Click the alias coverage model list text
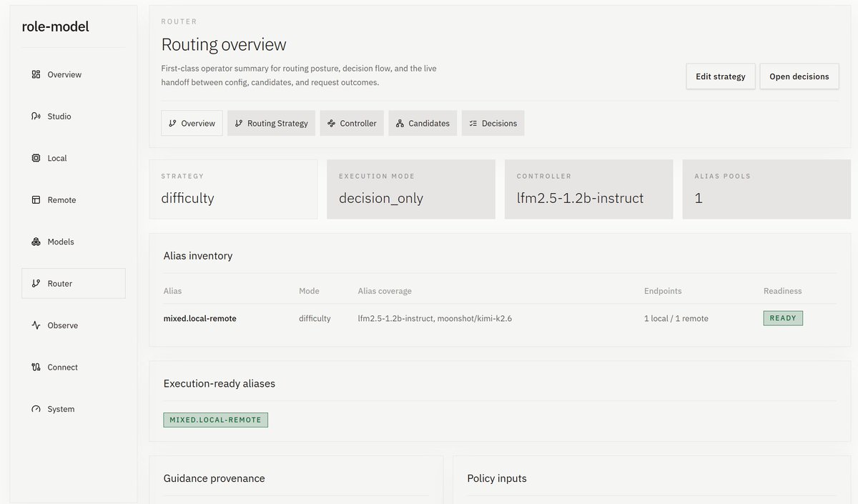 pyautogui.click(x=435, y=318)
